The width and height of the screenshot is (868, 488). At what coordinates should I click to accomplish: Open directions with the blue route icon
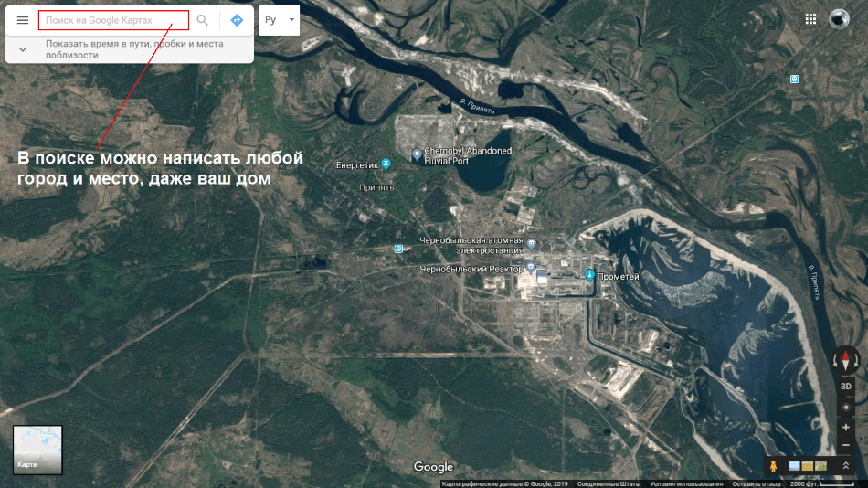237,20
